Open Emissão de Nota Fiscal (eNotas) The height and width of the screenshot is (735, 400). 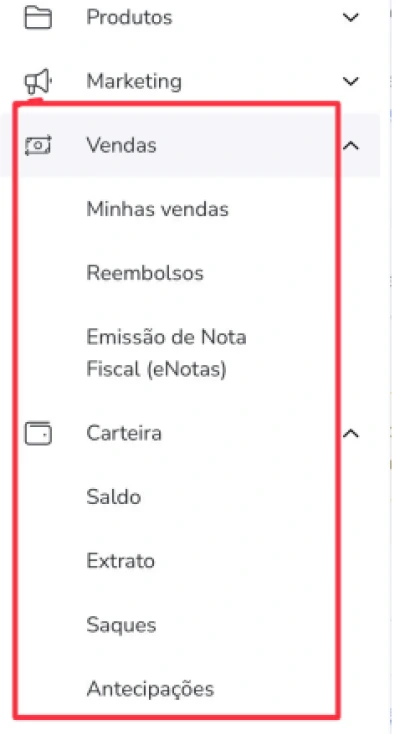166,353
